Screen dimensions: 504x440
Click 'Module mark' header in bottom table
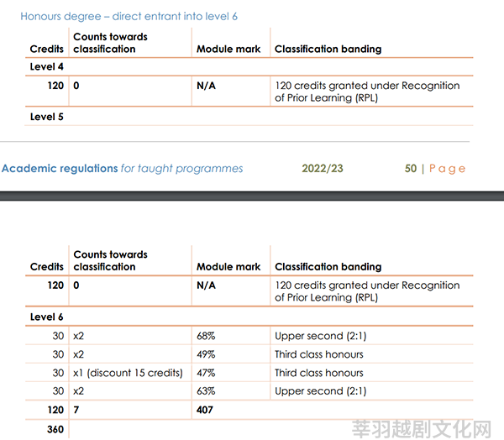(228, 267)
